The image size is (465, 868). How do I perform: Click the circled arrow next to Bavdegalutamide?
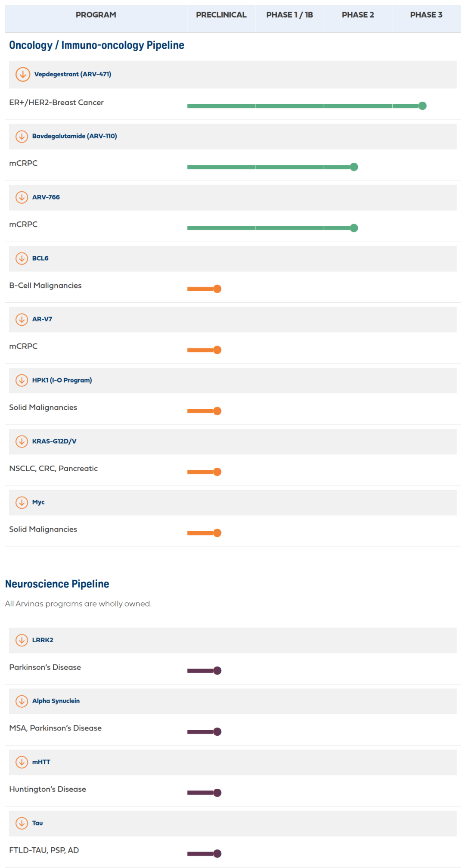[x=22, y=136]
